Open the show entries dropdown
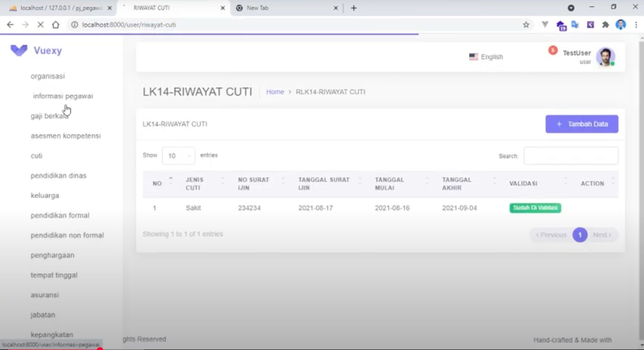644x350 pixels. pos(178,156)
